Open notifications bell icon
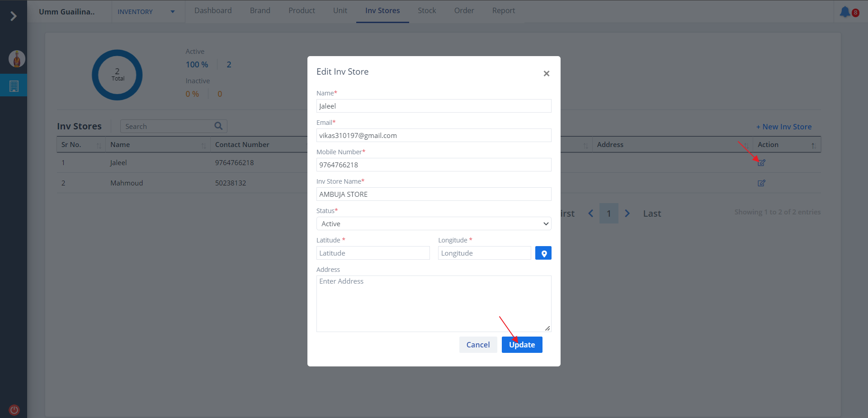The image size is (868, 418). 844,12
